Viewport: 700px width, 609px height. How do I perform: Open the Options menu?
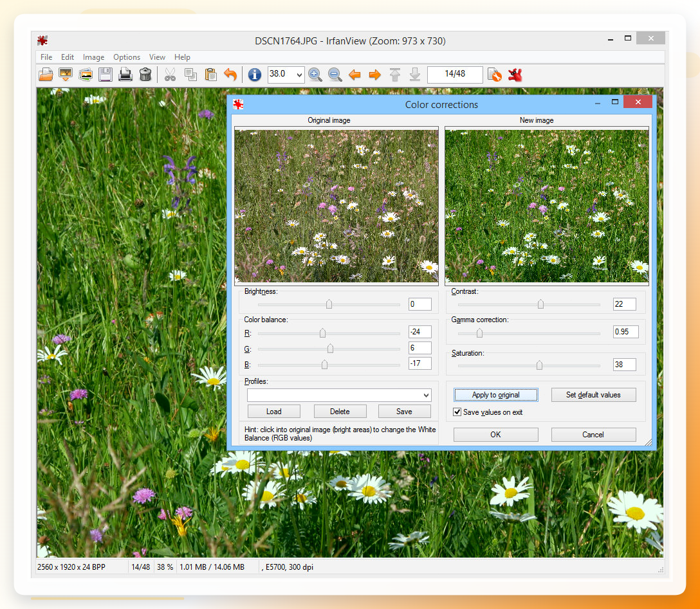pos(127,57)
